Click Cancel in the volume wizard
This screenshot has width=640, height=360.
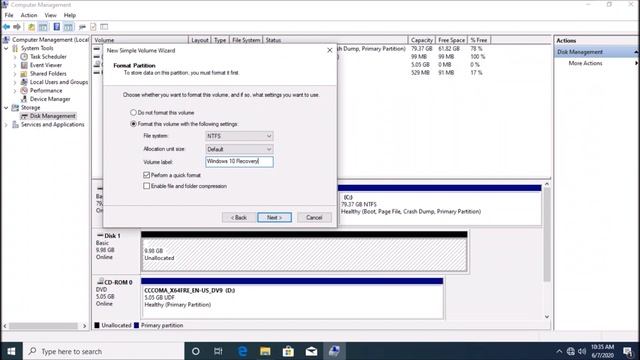tap(314, 218)
